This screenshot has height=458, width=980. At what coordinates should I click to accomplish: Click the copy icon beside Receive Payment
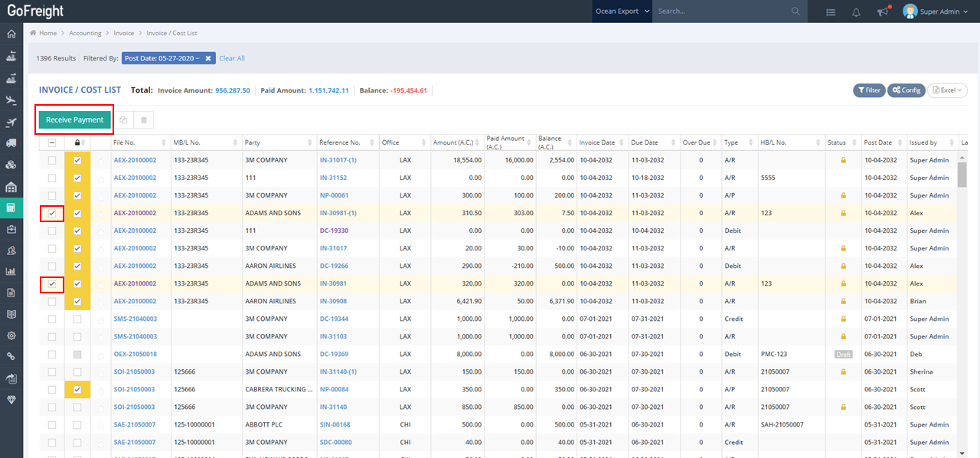(x=123, y=120)
